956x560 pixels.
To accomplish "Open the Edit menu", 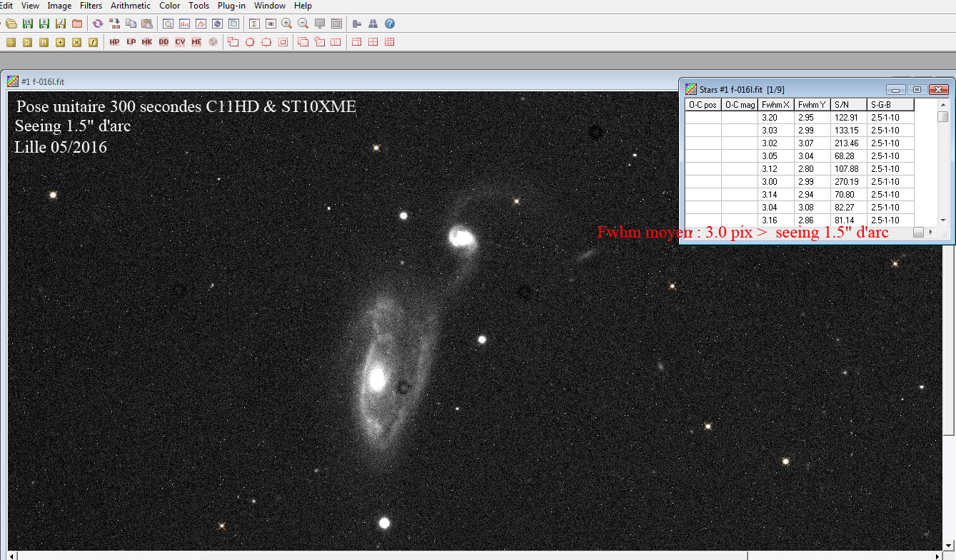I will [6, 6].
